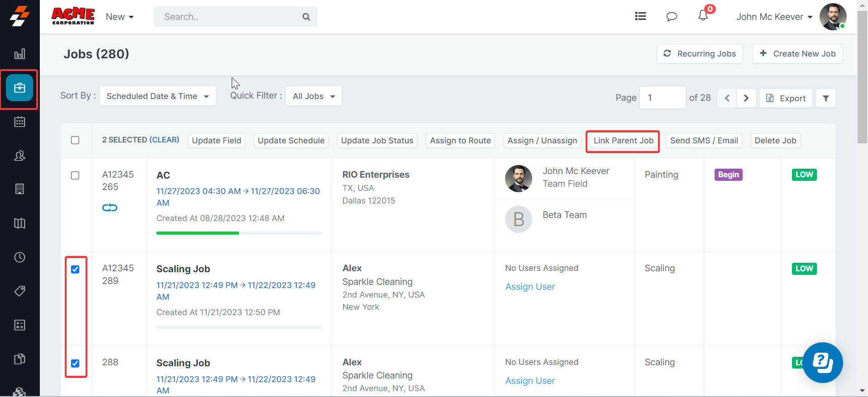
Task: Open the help chat widget bubble
Action: pos(822,362)
